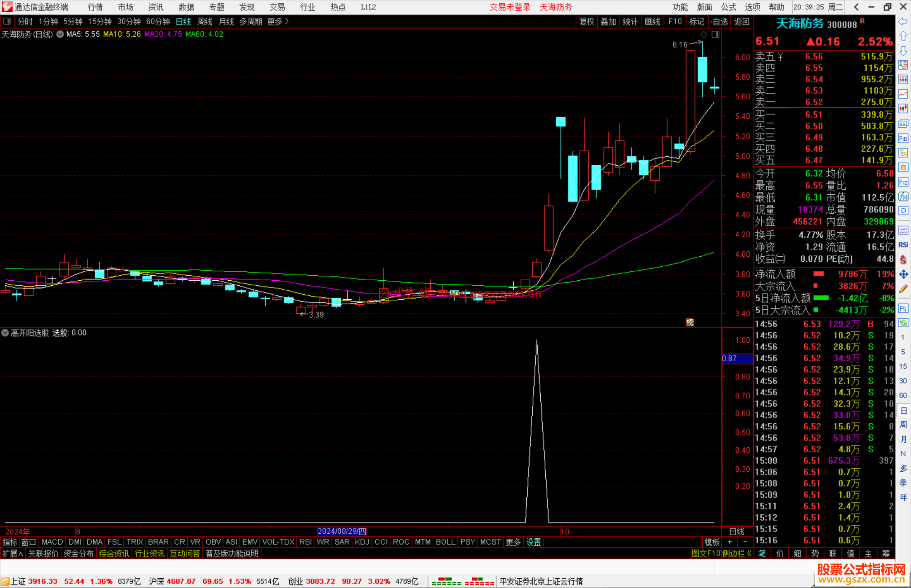Click the 0.87 value marker on indicator axis

736,359
